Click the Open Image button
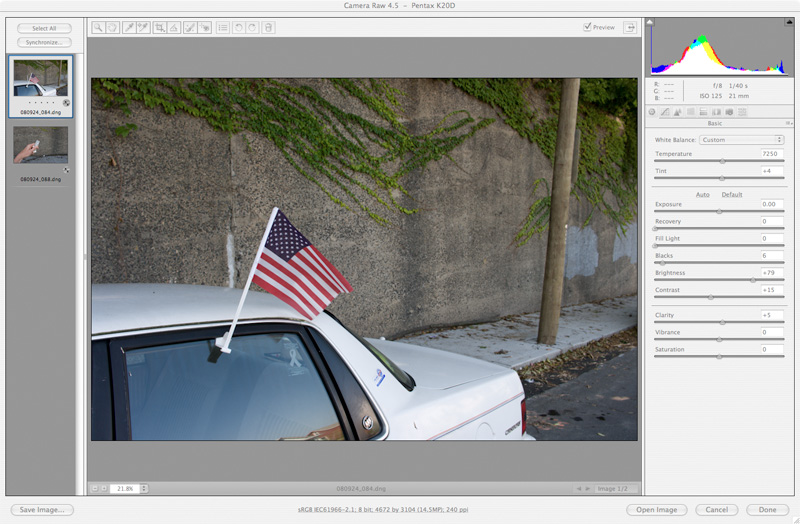This screenshot has width=800, height=524. pos(657,510)
